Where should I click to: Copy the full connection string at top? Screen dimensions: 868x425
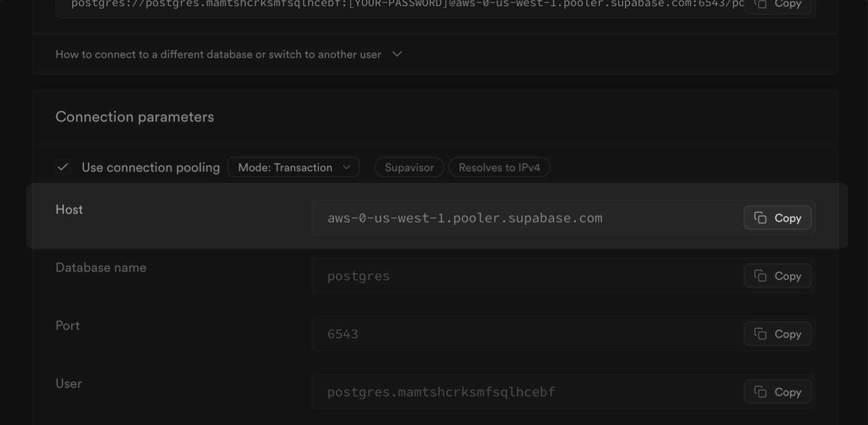coord(777,5)
